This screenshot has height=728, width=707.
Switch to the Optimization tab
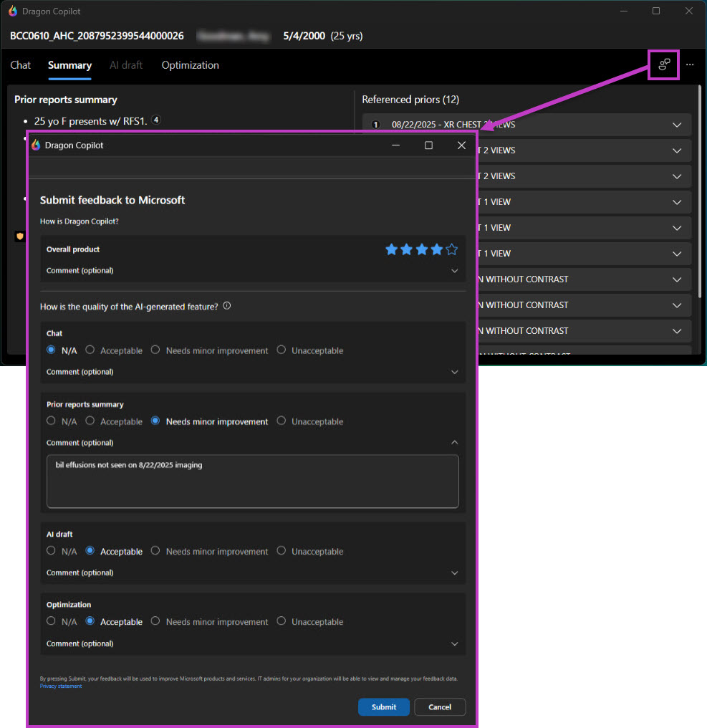point(190,65)
